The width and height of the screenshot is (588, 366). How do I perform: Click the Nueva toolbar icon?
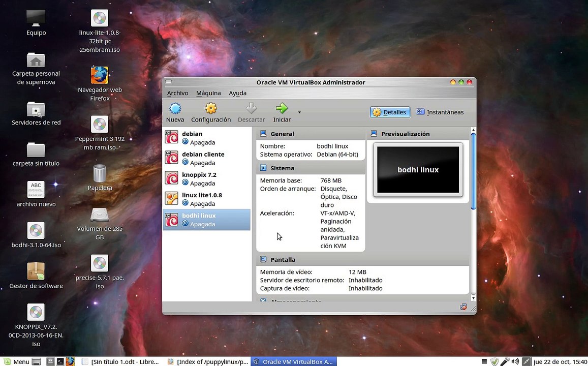click(x=175, y=109)
